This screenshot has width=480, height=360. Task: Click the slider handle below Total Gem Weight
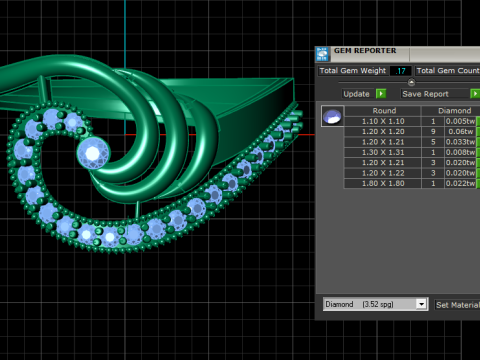coord(411,82)
